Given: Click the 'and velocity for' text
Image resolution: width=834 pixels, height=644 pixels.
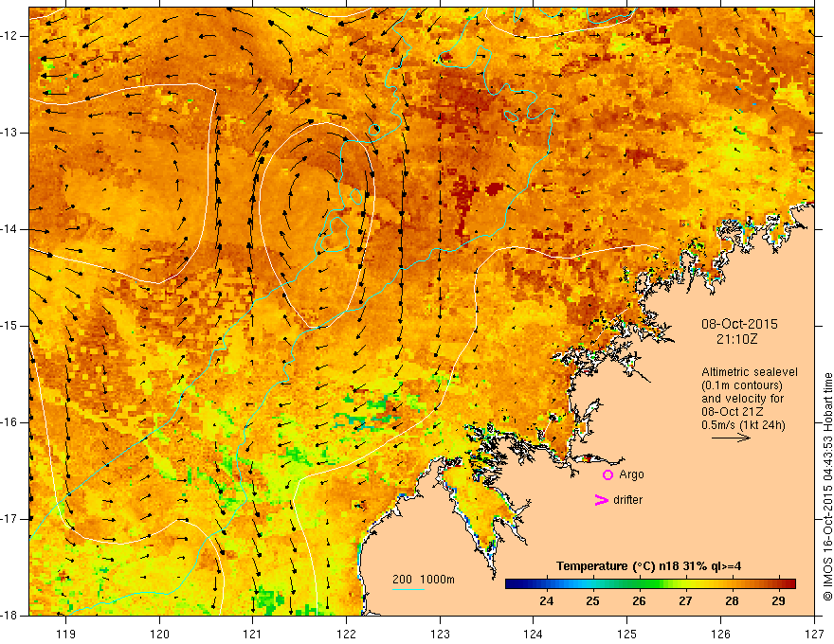Looking at the screenshot, I should tap(742, 399).
